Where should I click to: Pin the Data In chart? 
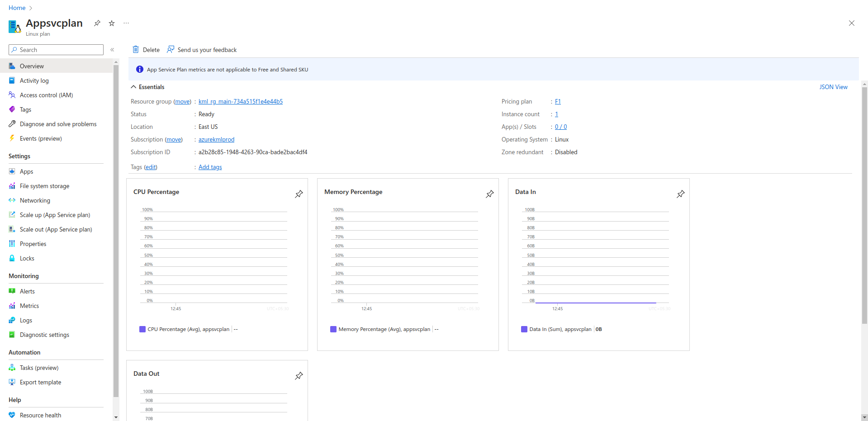click(681, 194)
